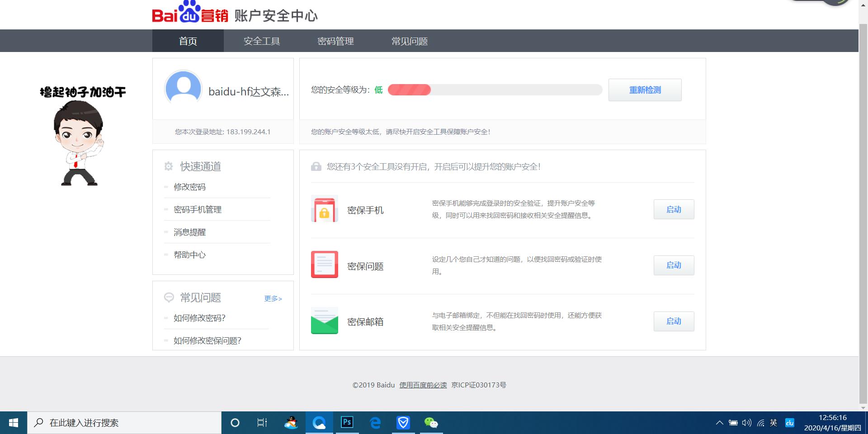This screenshot has height=434, width=868.
Task: Click the 重新检测 button
Action: click(x=644, y=90)
